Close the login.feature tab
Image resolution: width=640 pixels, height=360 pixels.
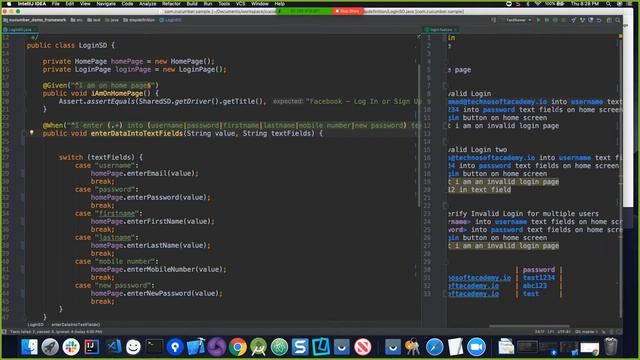(x=456, y=30)
